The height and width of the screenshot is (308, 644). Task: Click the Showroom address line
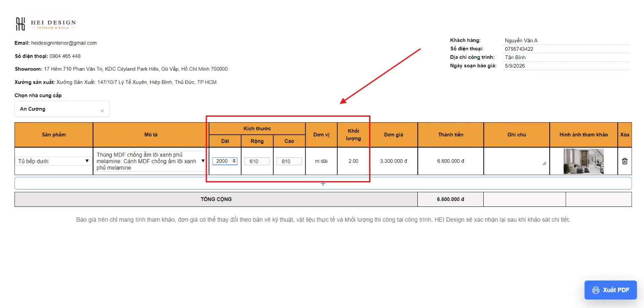[x=121, y=69]
